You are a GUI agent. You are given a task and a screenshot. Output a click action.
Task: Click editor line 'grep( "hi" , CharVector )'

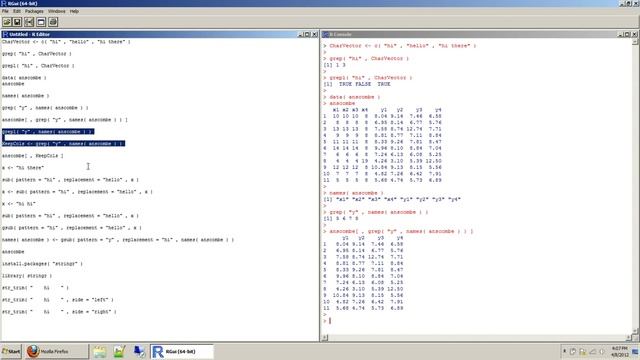tap(37, 53)
